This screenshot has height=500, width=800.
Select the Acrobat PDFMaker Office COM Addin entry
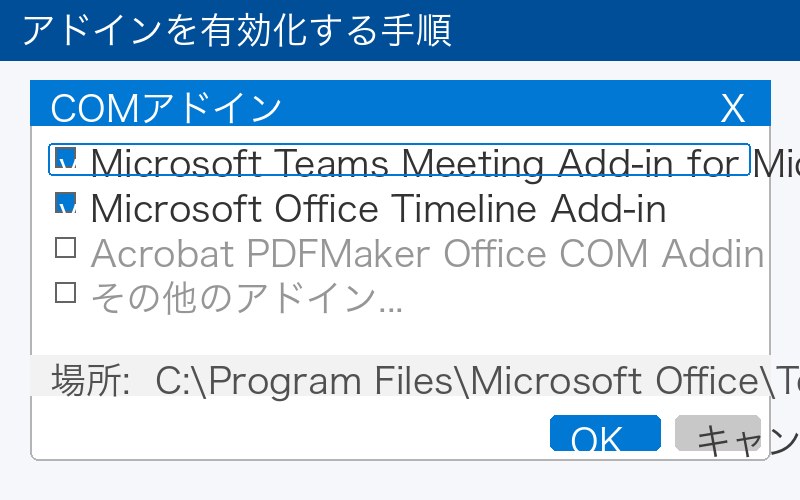pyautogui.click(x=427, y=254)
